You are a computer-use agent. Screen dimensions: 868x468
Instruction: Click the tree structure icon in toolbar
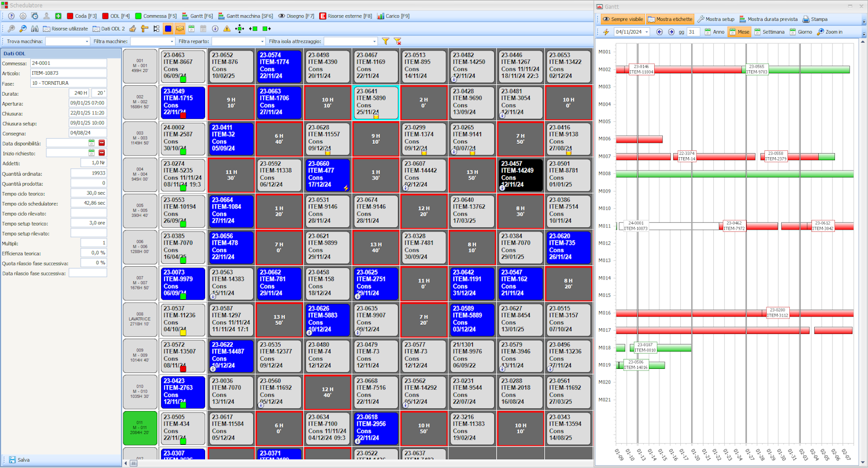pos(156,28)
